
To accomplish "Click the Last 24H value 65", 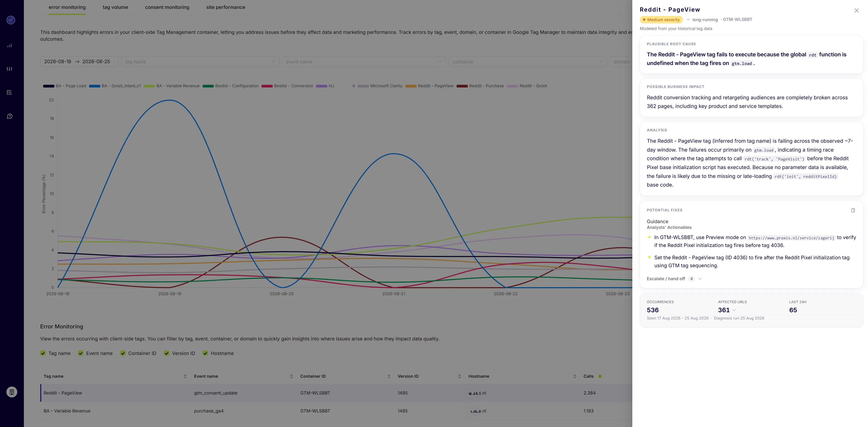I will pos(793,310).
